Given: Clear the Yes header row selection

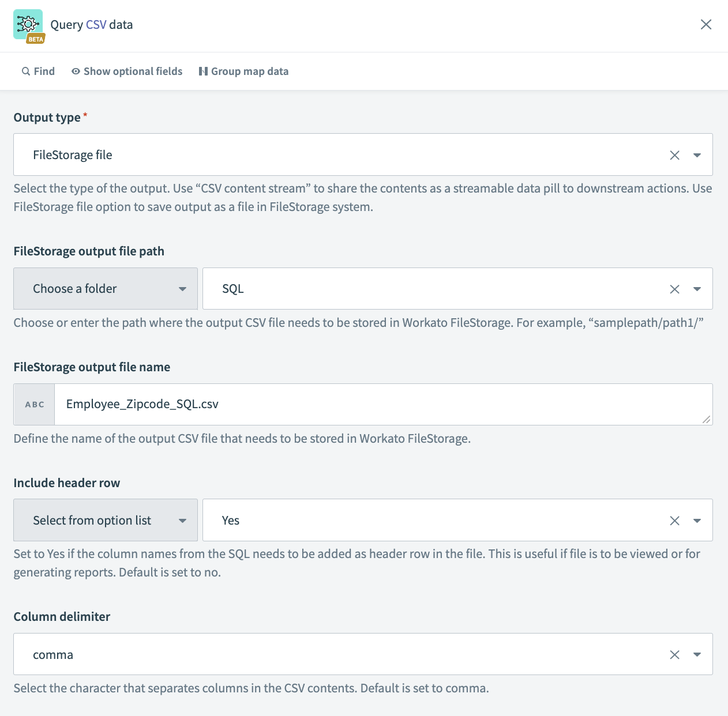Looking at the screenshot, I should [x=674, y=521].
